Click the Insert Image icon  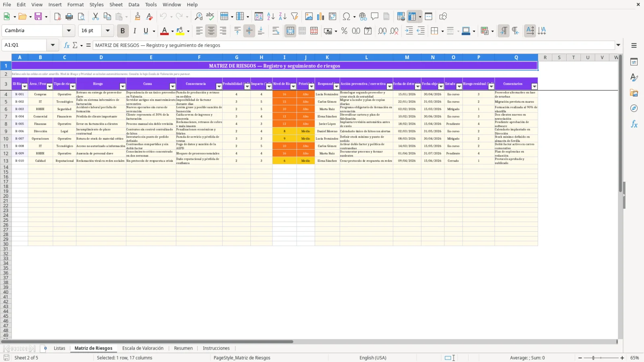(309, 16)
